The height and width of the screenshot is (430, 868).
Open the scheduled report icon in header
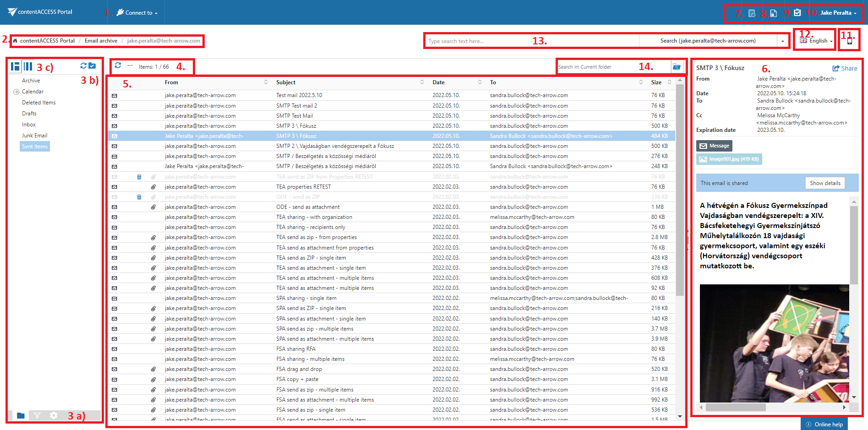pos(752,13)
